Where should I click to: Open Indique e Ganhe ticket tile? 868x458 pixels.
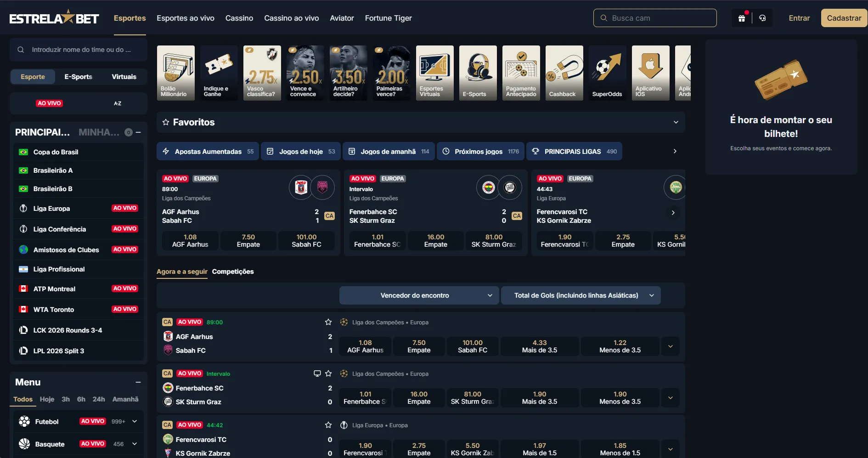pyautogui.click(x=219, y=73)
